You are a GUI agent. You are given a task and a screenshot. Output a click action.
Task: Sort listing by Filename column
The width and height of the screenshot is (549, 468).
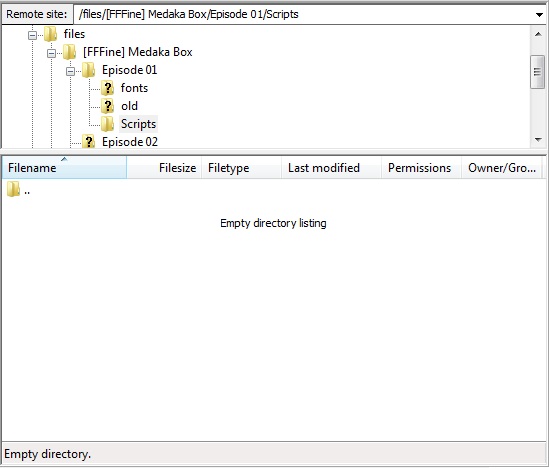64,168
